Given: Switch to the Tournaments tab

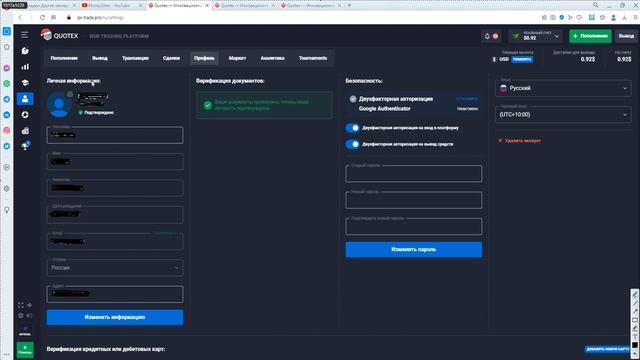Looking at the screenshot, I should [313, 58].
